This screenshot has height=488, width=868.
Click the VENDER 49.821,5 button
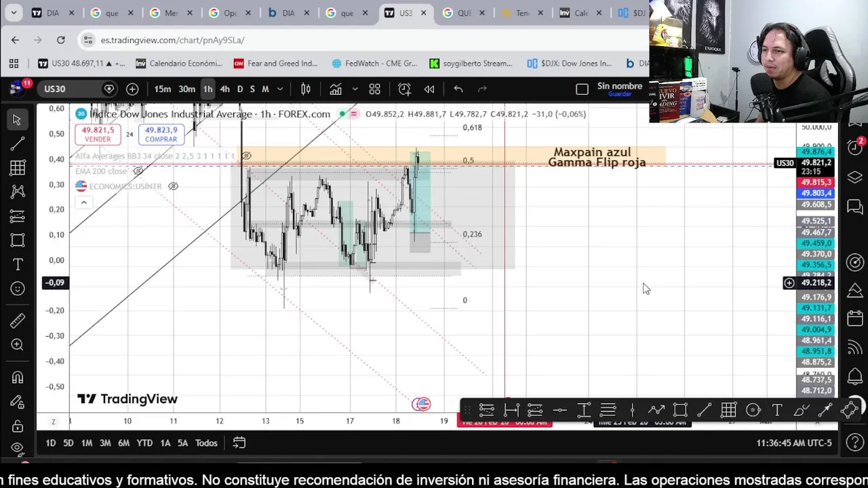(98, 134)
